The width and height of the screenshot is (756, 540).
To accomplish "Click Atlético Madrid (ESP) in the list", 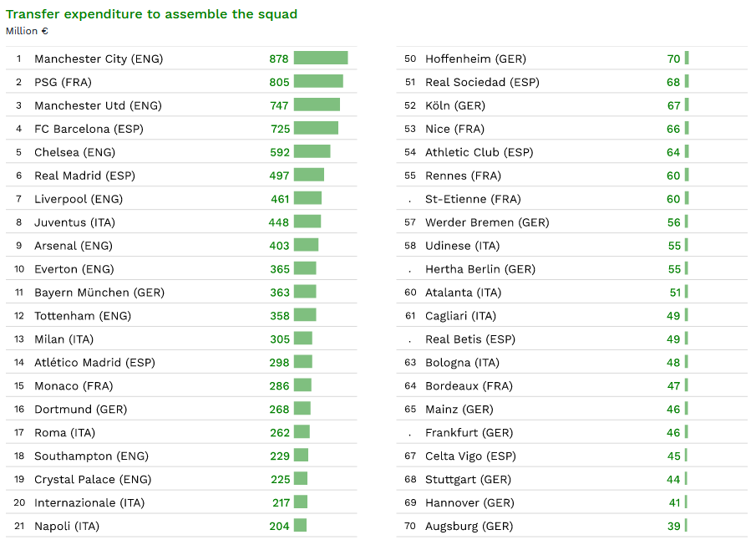I will tap(94, 363).
